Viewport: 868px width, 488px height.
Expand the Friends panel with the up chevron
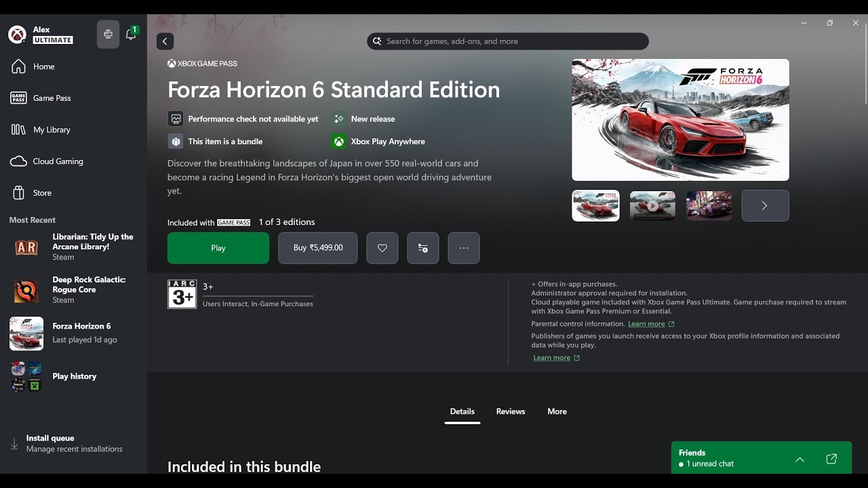pos(800,460)
